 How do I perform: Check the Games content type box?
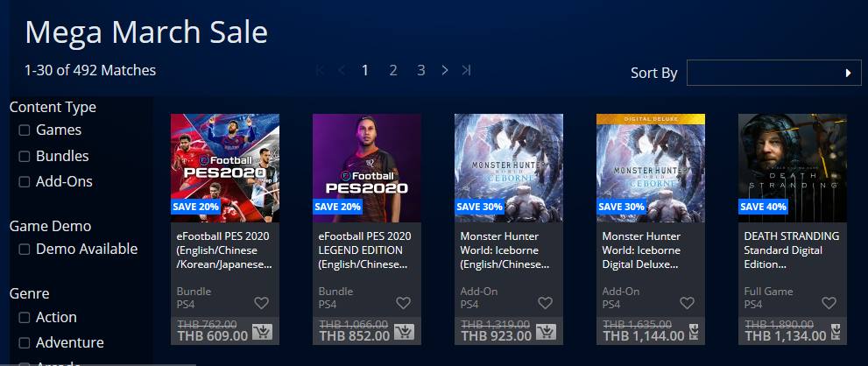click(25, 130)
